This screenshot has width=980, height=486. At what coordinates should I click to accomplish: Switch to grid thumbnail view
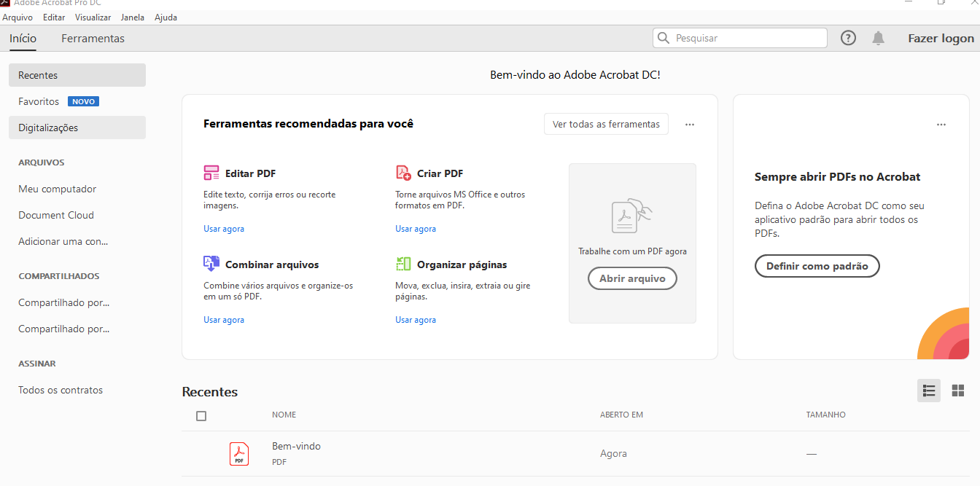958,391
